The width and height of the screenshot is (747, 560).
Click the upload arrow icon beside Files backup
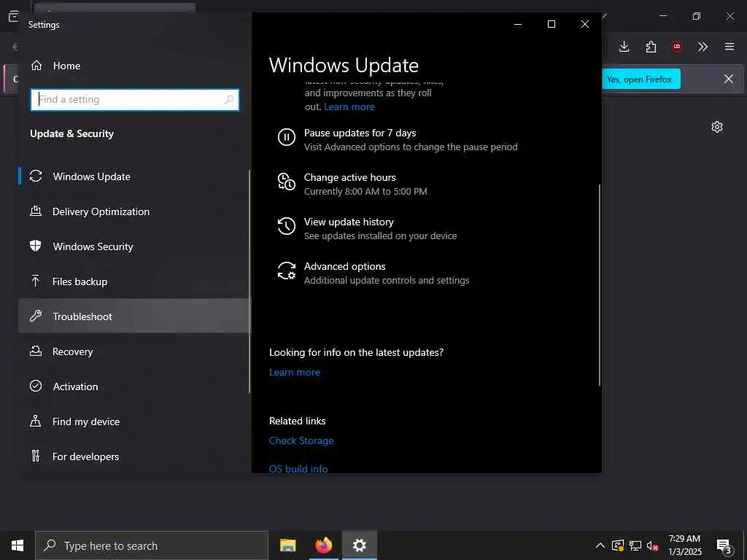35,281
